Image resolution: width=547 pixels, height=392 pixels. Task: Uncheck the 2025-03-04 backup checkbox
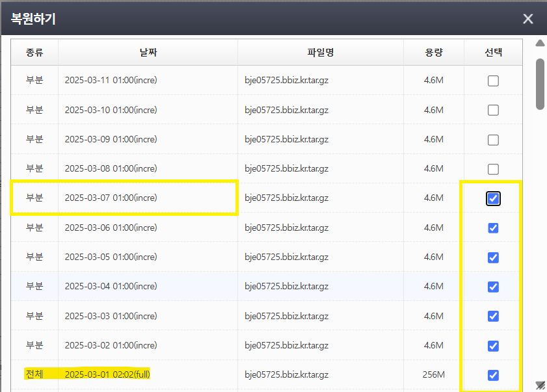point(493,287)
